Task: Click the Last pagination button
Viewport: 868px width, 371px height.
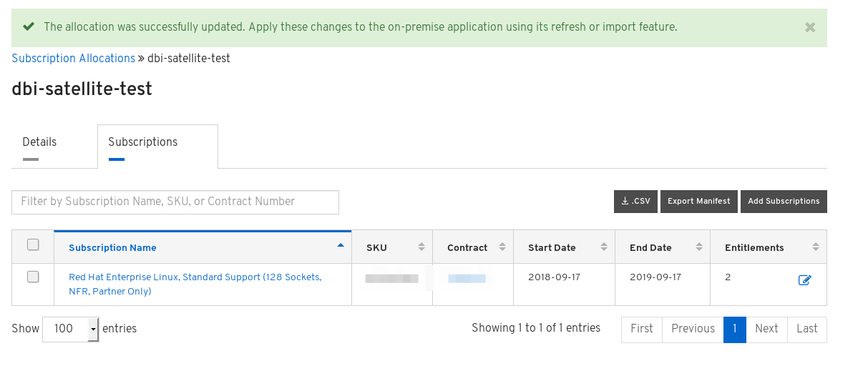Action: point(807,329)
